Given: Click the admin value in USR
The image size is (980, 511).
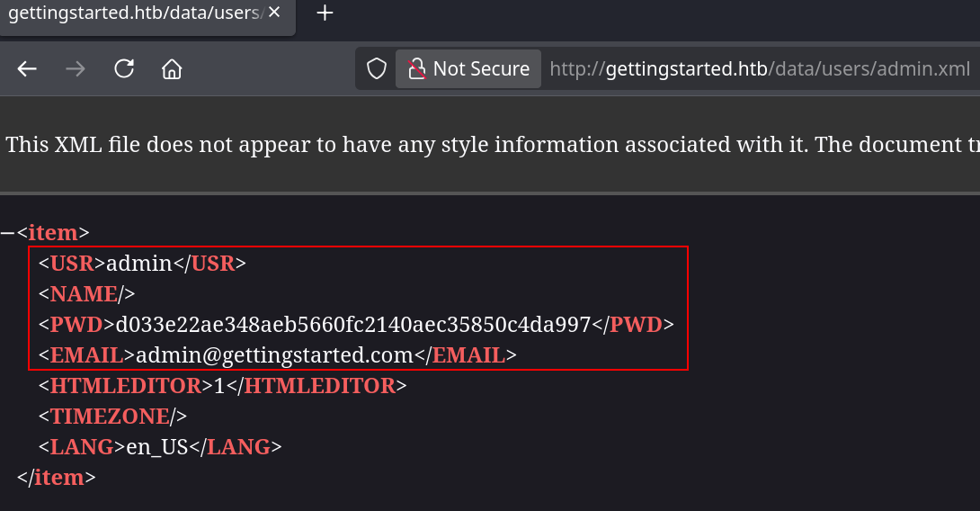Looking at the screenshot, I should (x=138, y=264).
